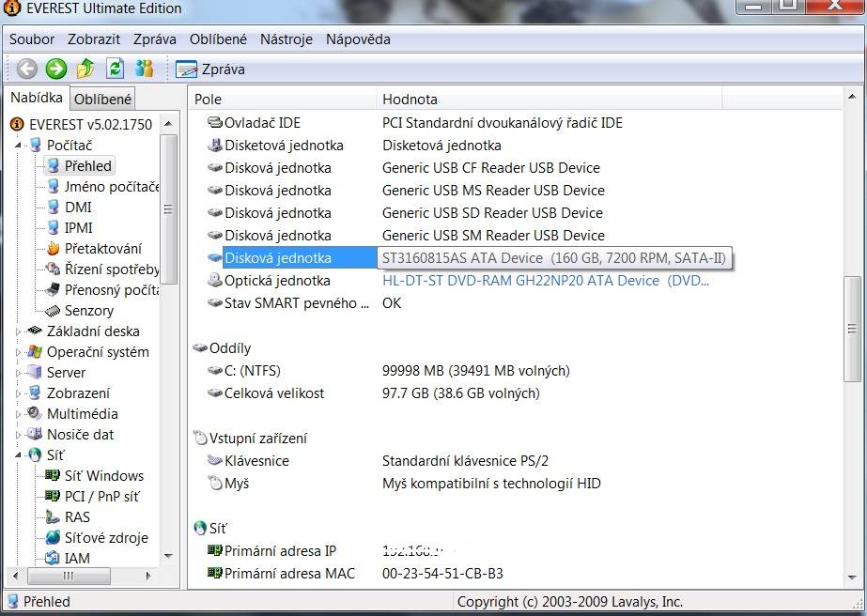The width and height of the screenshot is (867, 616).
Task: Click the Zobrazení monitor icon
Action: [35, 393]
